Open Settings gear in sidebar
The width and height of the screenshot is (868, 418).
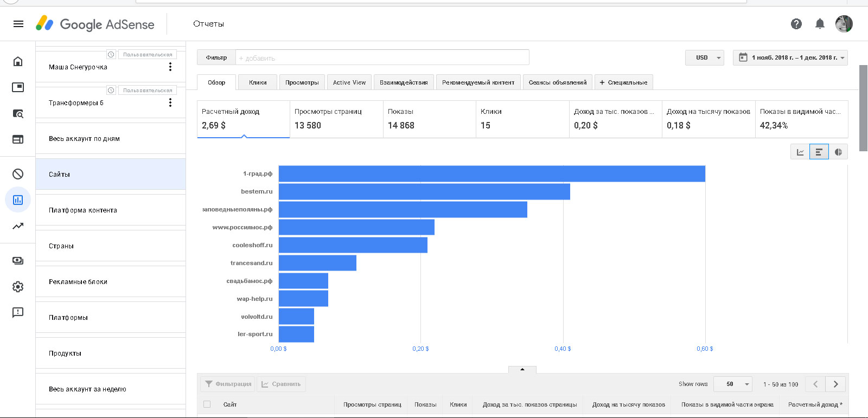tap(18, 287)
